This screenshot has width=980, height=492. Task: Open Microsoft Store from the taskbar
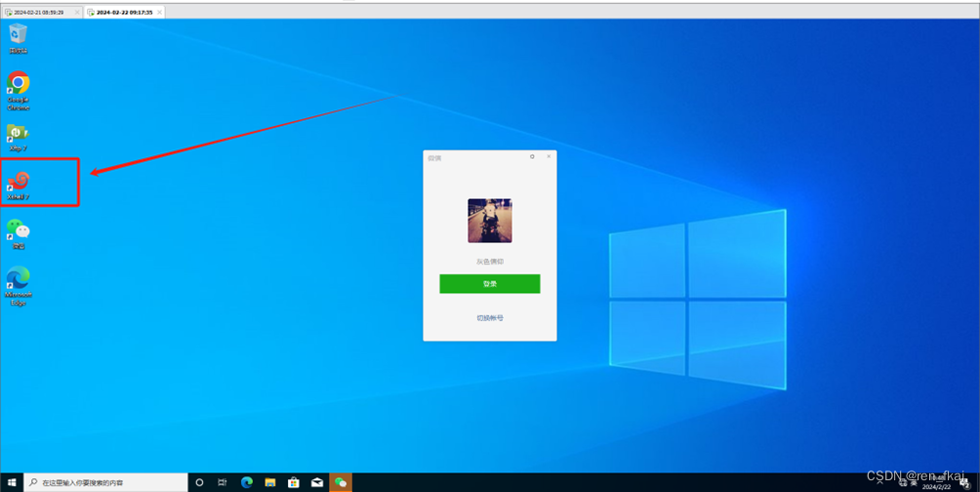[x=293, y=482]
